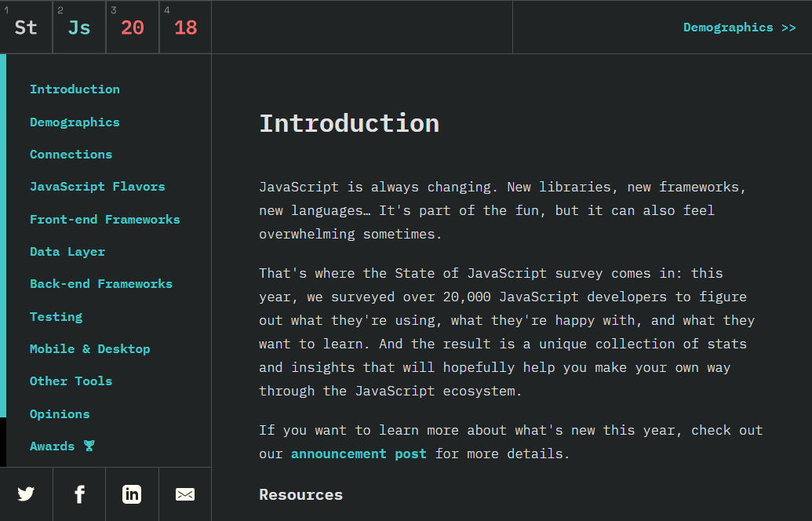
Task: Open the Introduction section in sidebar
Action: (x=75, y=89)
